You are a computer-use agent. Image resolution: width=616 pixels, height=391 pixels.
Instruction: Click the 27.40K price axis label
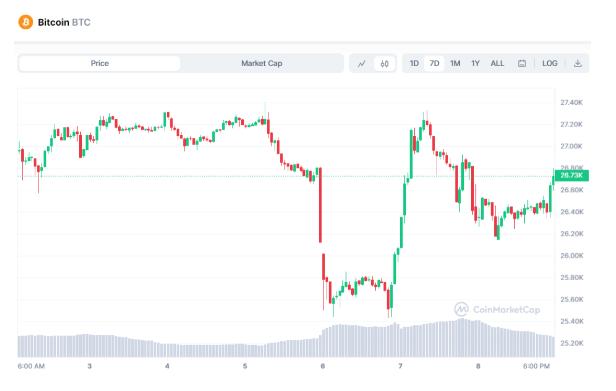click(x=572, y=103)
